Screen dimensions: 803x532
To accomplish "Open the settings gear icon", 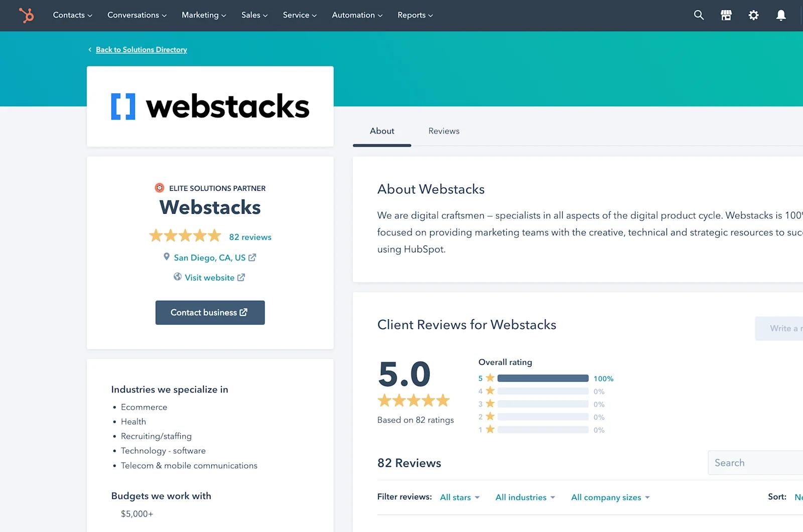I will tap(753, 15).
